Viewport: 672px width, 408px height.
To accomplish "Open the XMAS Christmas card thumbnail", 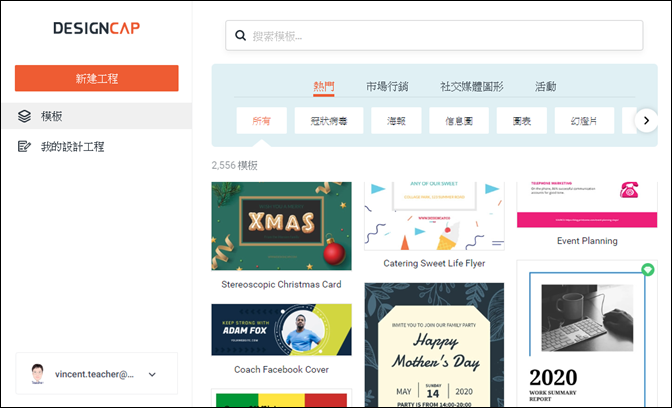I will coord(282,226).
